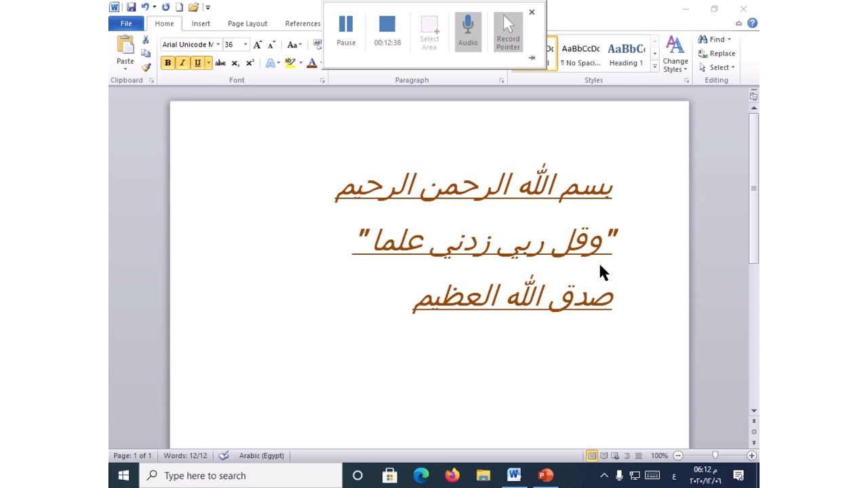This screenshot has height=488, width=868.
Task: Toggle Bold formatting off
Action: pos(167,63)
